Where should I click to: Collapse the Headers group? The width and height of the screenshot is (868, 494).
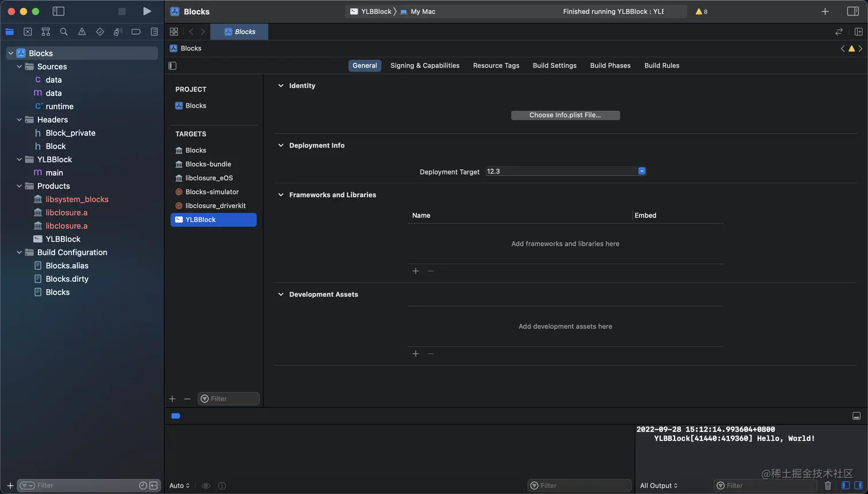click(19, 119)
